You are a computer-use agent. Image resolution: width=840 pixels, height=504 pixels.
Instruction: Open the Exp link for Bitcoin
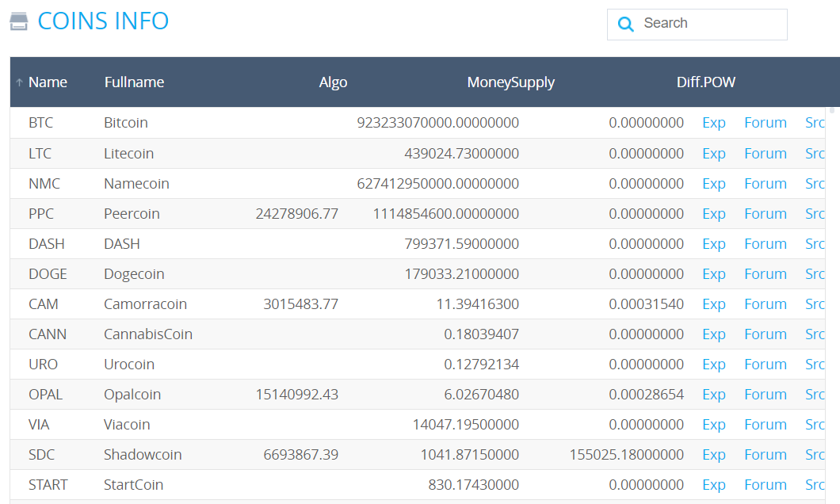pos(713,123)
